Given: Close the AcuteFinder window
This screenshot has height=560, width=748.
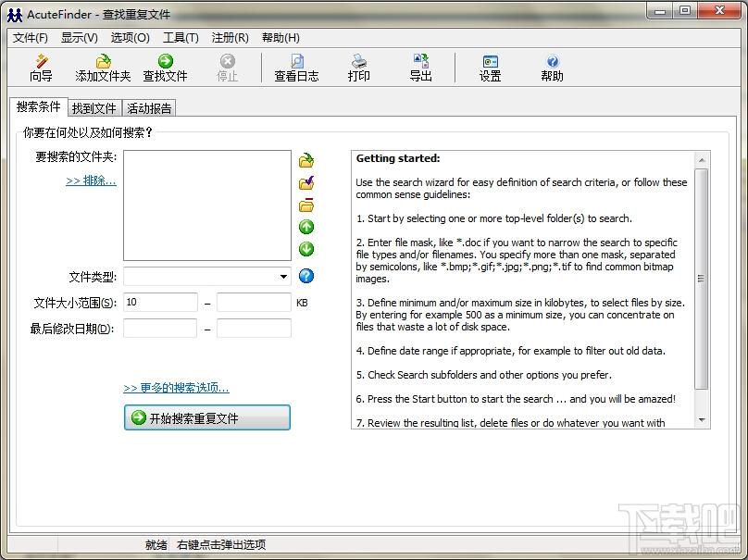Looking at the screenshot, I should (720, 11).
